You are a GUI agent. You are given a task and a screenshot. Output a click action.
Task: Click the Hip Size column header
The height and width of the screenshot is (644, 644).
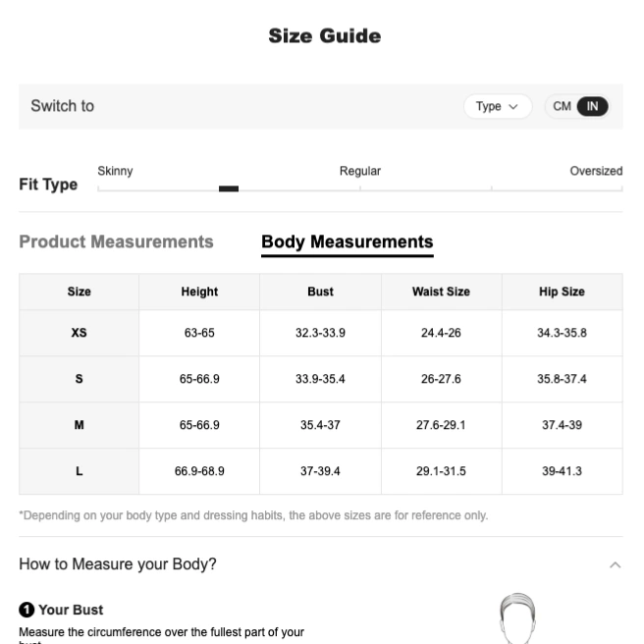point(562,292)
